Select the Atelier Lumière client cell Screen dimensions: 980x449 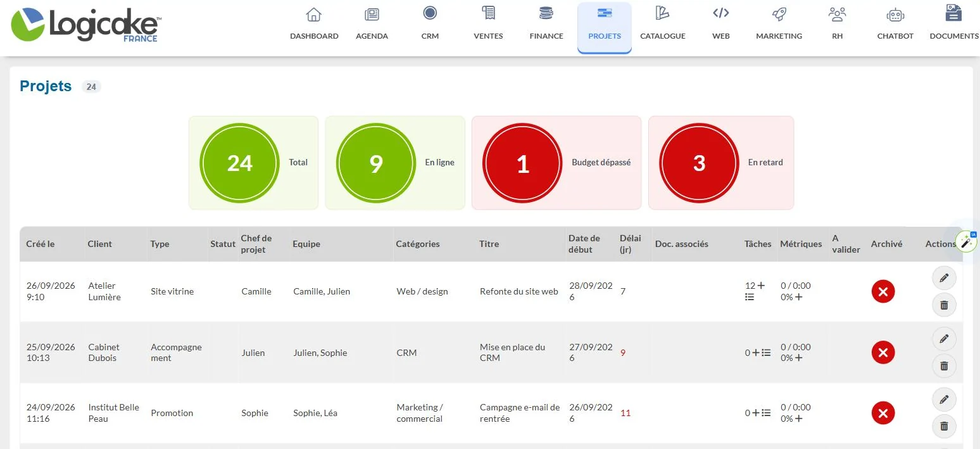pyautogui.click(x=104, y=291)
